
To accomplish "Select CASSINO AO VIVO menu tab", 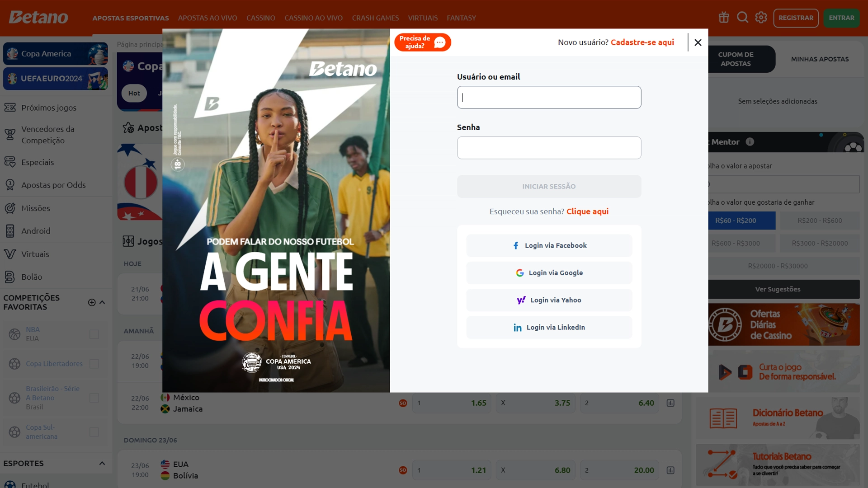I will tap(313, 18).
